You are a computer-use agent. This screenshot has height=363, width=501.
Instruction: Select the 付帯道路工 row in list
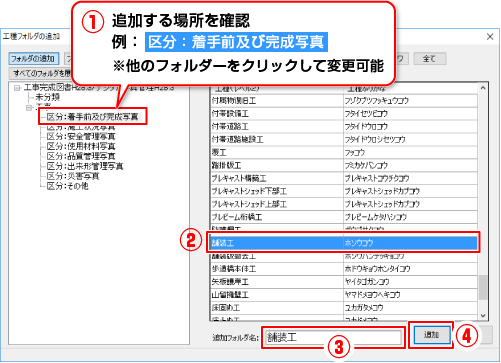[343, 126]
